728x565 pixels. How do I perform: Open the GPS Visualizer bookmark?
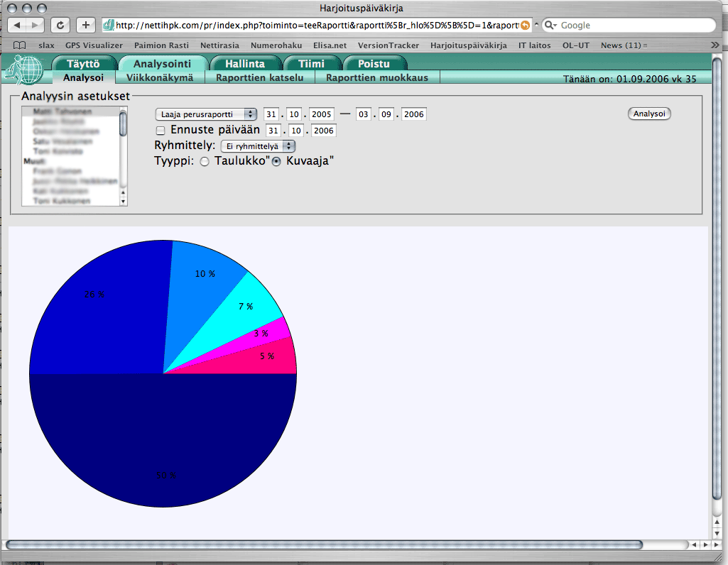pos(94,45)
